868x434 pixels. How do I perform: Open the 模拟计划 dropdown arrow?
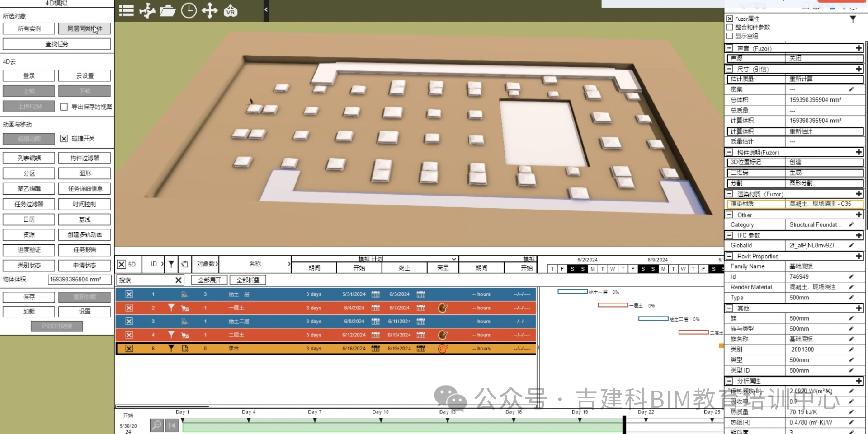(453, 259)
